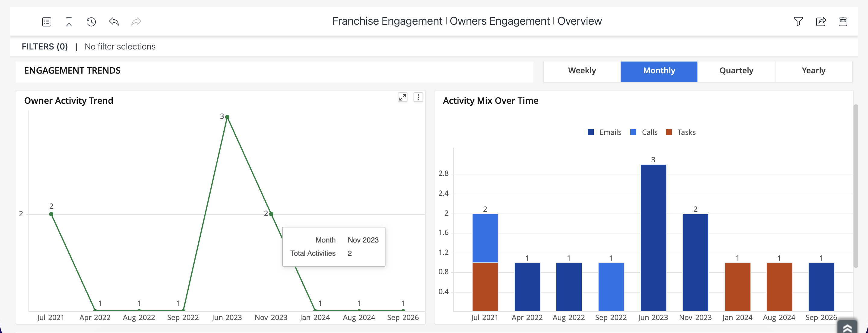Switch to the Weekly tab
Image resolution: width=868 pixels, height=333 pixels.
tap(582, 71)
